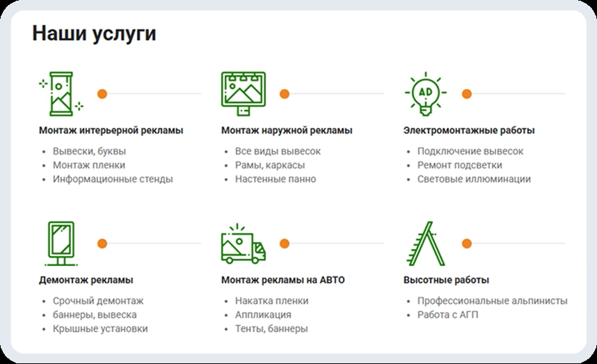
Task: Click orange dot beside Электромонтажные работы icon
Action: [x=467, y=94]
